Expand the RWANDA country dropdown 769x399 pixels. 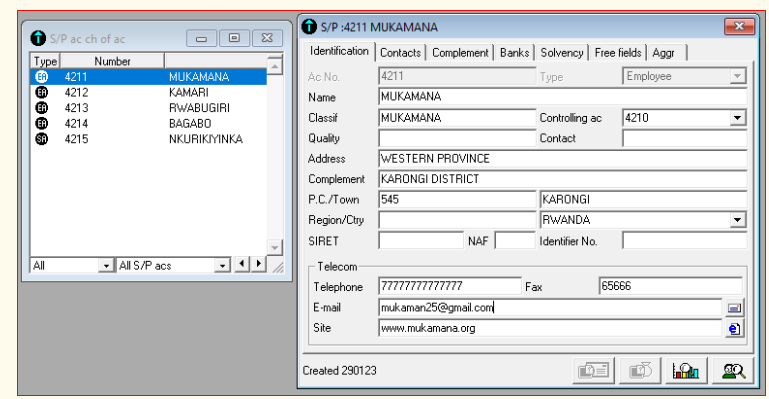tap(737, 220)
